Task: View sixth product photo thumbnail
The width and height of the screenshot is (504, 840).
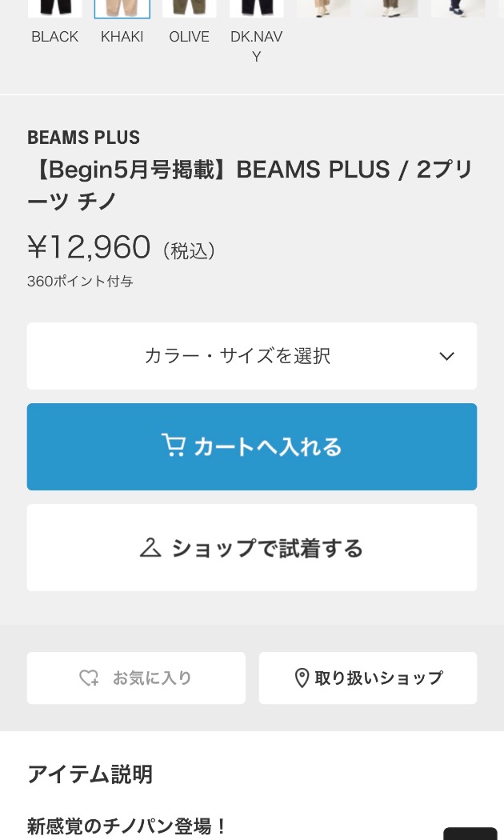Action: [391, 9]
